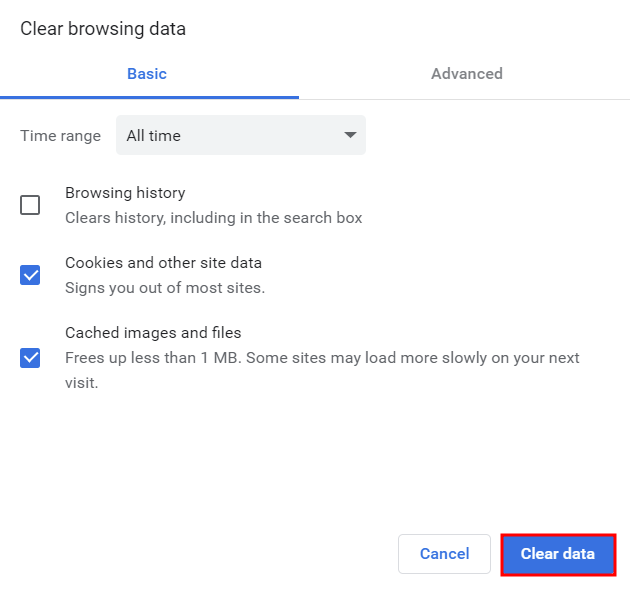
Task: Expand the Time range dropdown arrow
Action: (x=350, y=135)
